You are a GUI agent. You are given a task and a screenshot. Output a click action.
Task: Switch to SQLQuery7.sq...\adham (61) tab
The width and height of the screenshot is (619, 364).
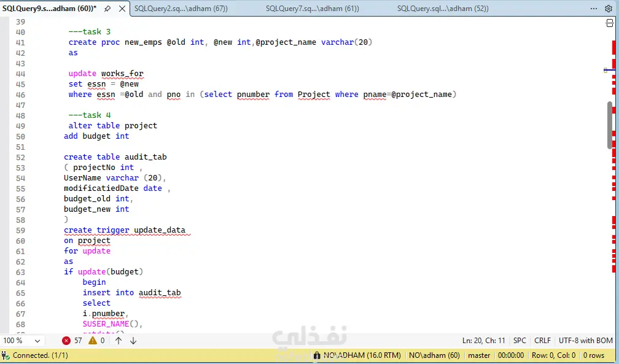tap(312, 9)
